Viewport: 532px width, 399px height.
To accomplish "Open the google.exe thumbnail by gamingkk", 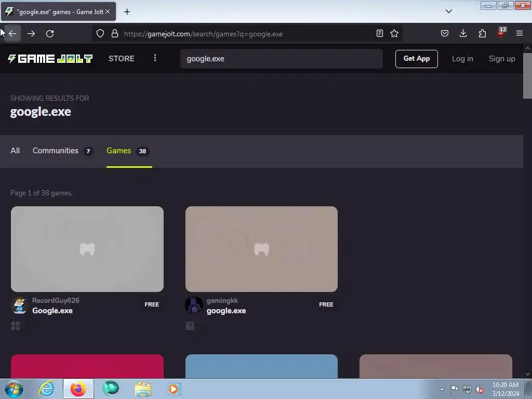I will 262,249.
